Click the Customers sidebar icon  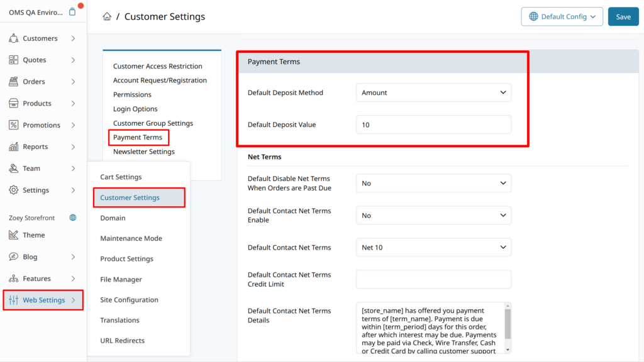(14, 38)
